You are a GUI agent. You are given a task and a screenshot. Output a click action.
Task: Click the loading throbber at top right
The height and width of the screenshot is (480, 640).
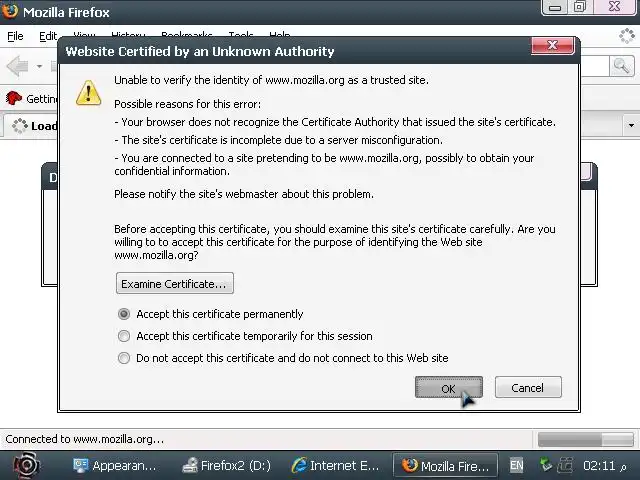coord(627,36)
